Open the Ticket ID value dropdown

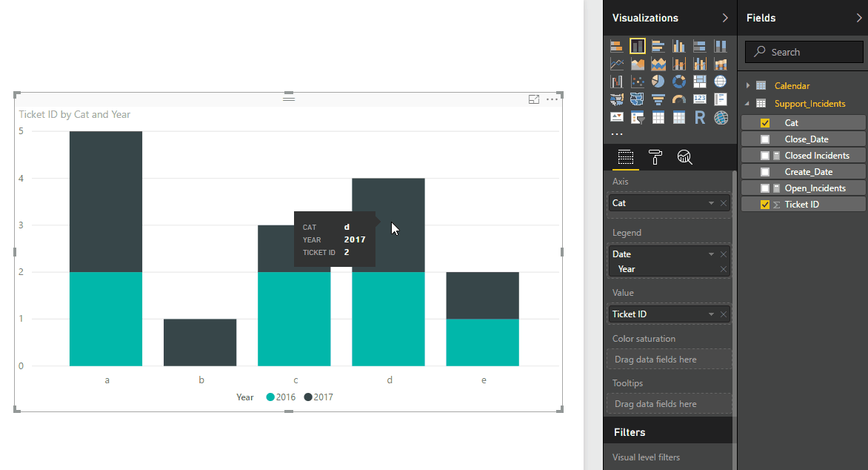click(711, 314)
